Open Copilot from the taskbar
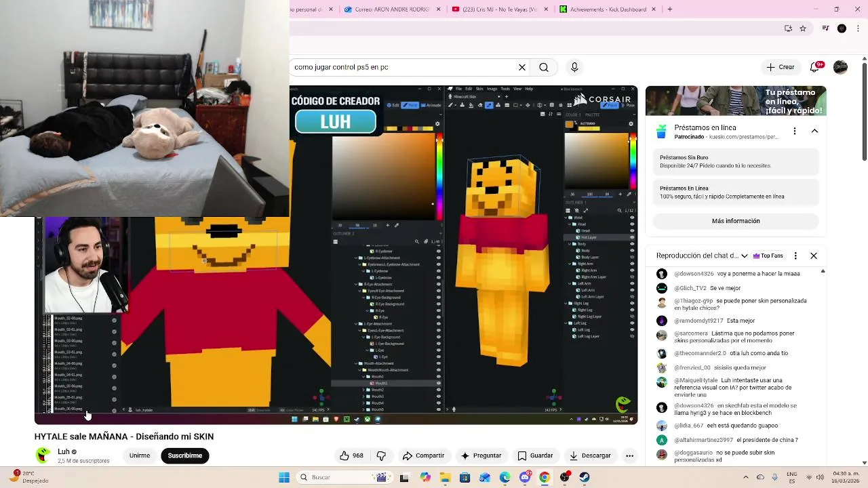The image size is (868, 488). 425,477
